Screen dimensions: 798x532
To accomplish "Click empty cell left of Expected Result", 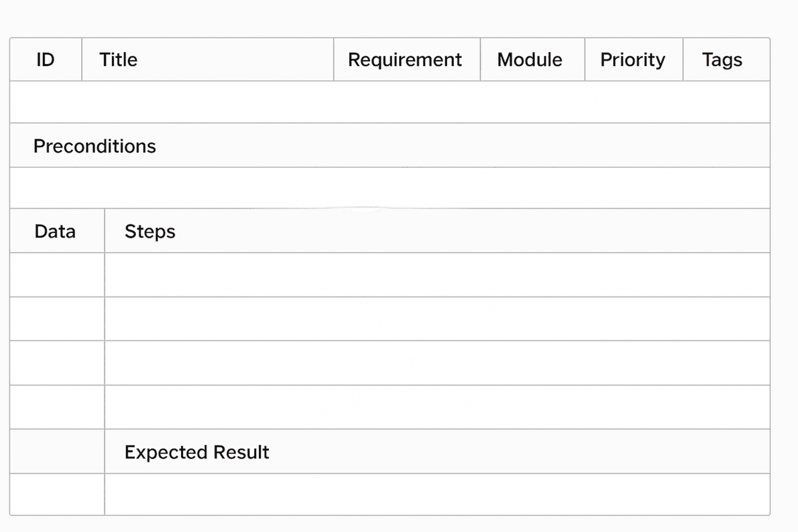I will click(57, 451).
